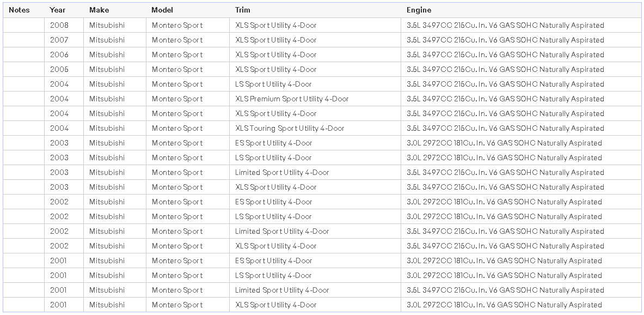Click the empty Notes cell in 2008 row
The width and height of the screenshot is (644, 315).
pos(23,25)
